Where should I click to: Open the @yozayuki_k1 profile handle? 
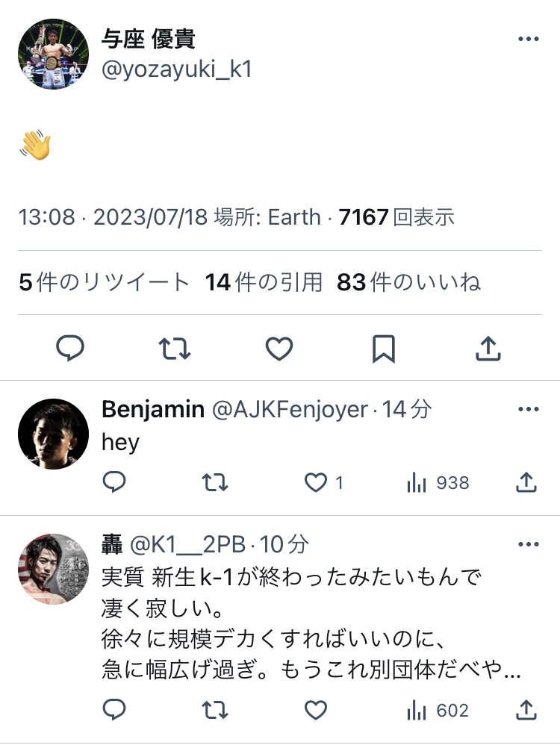(x=176, y=70)
